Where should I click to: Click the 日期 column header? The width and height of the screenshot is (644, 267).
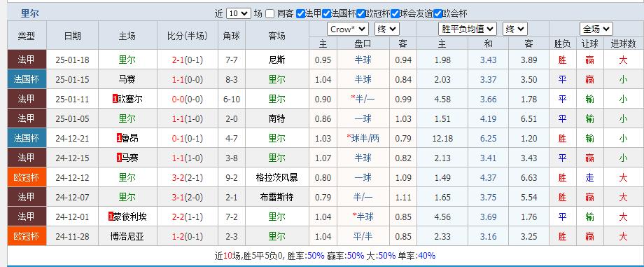pos(73,36)
